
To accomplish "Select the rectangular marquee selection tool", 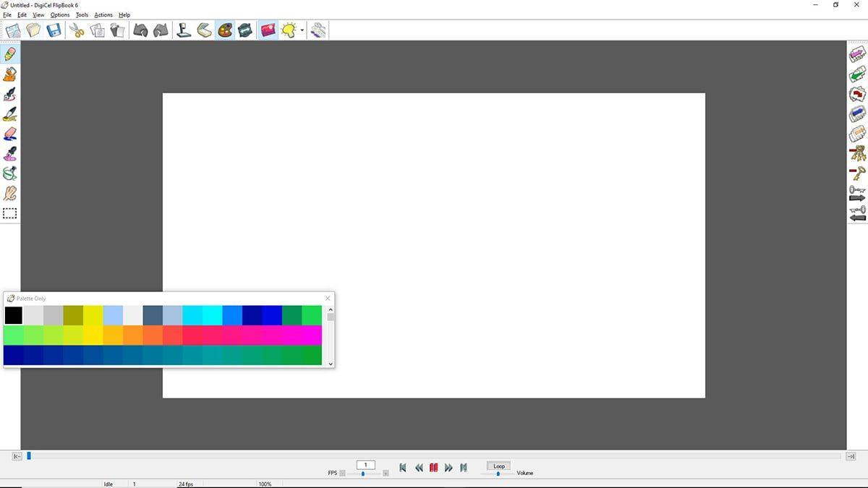I will (9, 213).
